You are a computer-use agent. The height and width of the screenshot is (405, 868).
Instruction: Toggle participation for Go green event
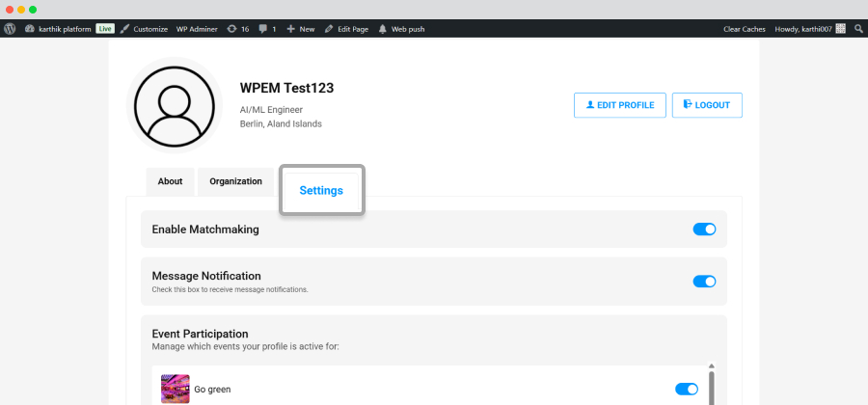pyautogui.click(x=687, y=389)
